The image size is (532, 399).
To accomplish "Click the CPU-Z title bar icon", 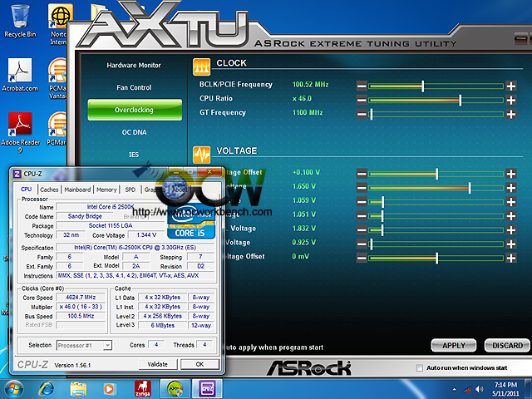I will (17, 174).
